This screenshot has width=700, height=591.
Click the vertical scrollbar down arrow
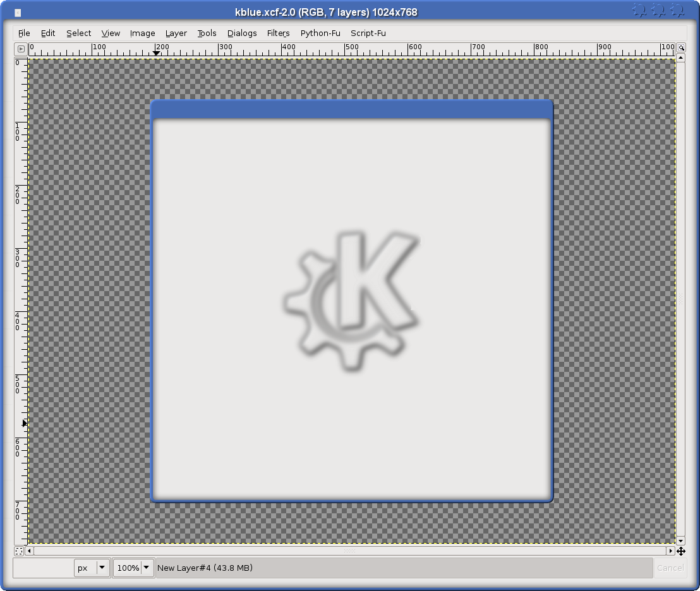point(680,541)
